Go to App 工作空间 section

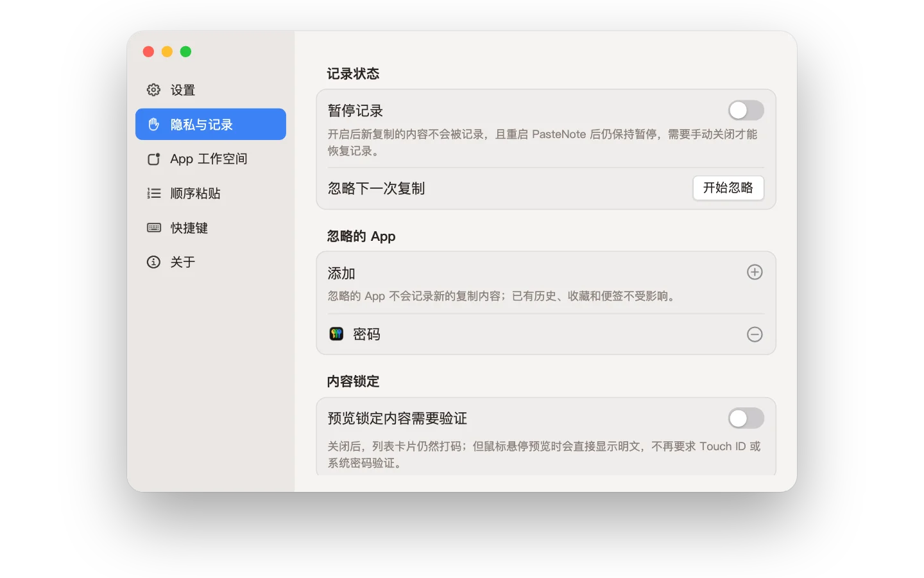(210, 159)
